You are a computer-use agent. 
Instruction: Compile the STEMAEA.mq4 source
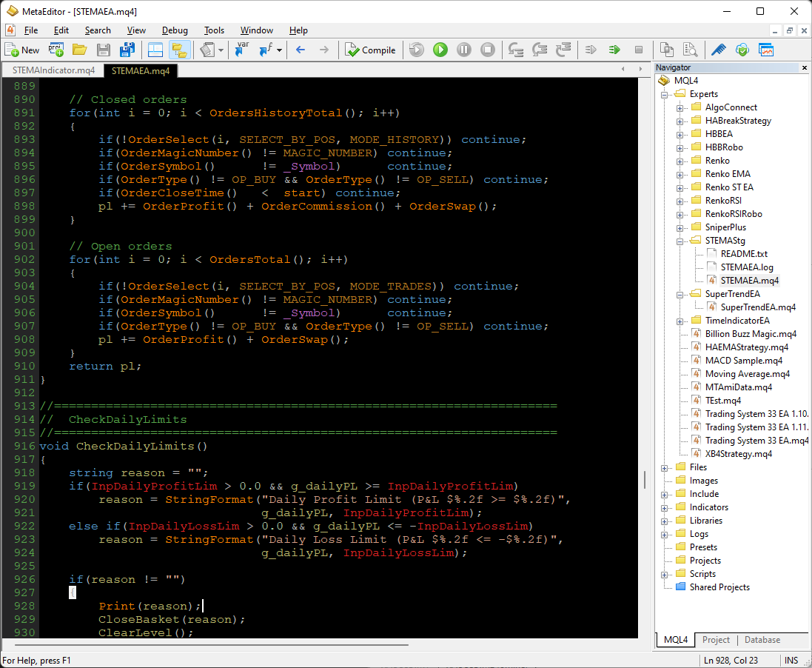[370, 50]
